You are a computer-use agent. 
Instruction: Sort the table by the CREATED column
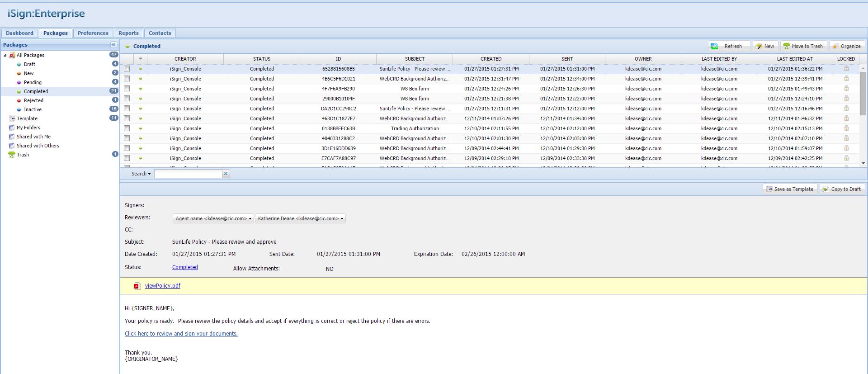(491, 59)
